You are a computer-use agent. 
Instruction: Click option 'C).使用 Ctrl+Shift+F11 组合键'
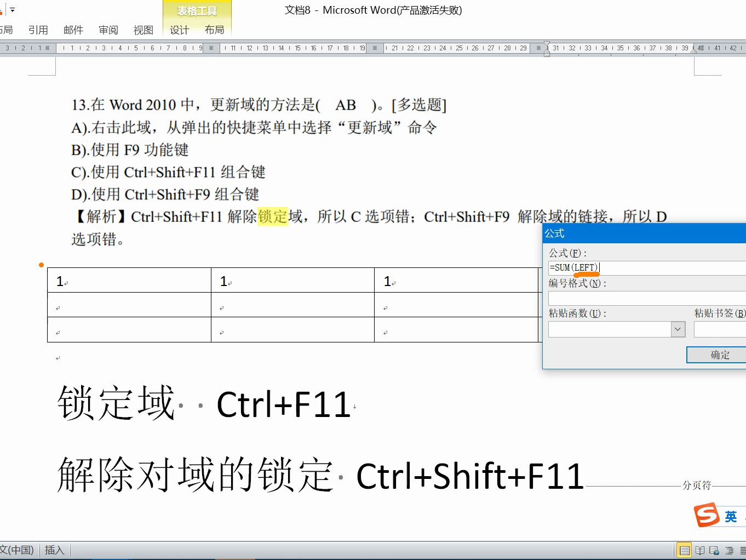(168, 172)
